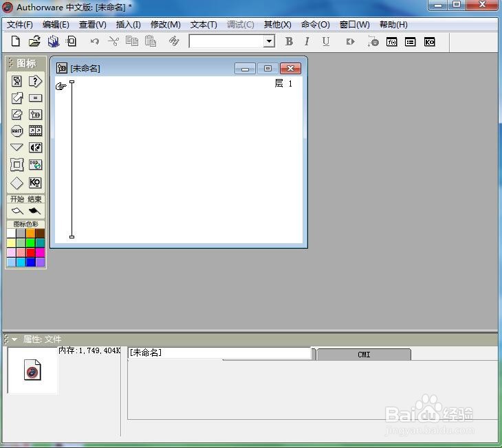This screenshot has width=502, height=448.
Task: Select the Digital Movie icon
Action: coord(35,131)
